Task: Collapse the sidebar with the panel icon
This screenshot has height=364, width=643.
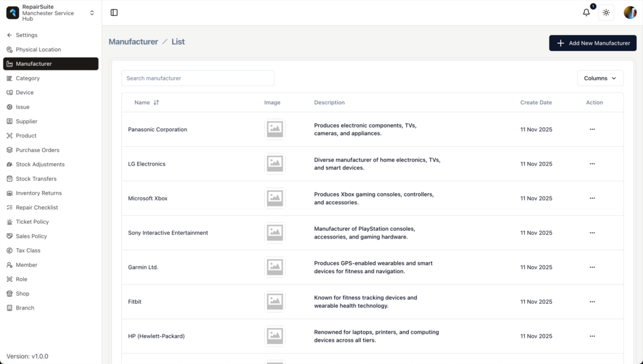Action: 114,13
